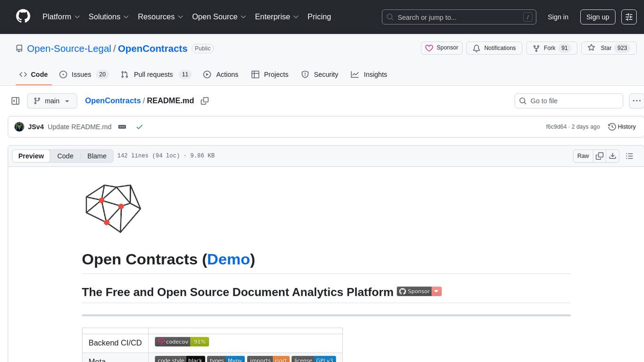
Task: Click the license GPLv3 badge
Action: point(313,360)
